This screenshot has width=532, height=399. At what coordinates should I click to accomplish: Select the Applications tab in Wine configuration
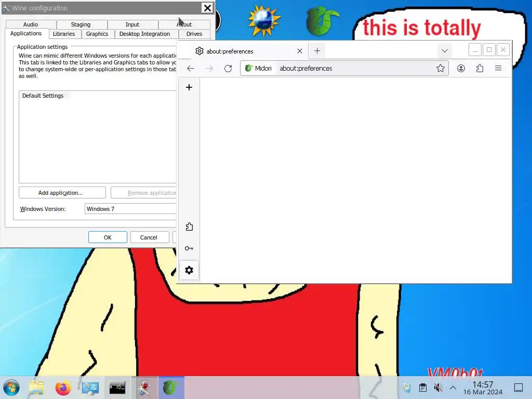(x=26, y=33)
